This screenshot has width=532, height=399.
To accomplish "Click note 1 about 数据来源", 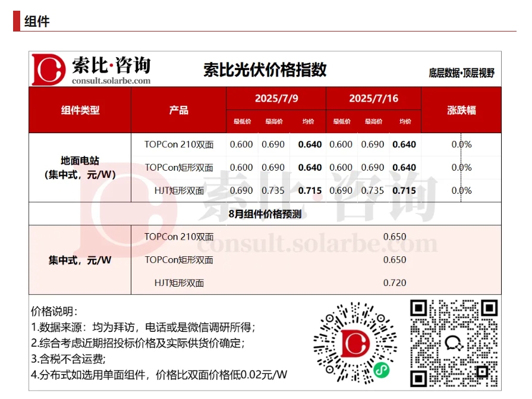I will pos(143,327).
